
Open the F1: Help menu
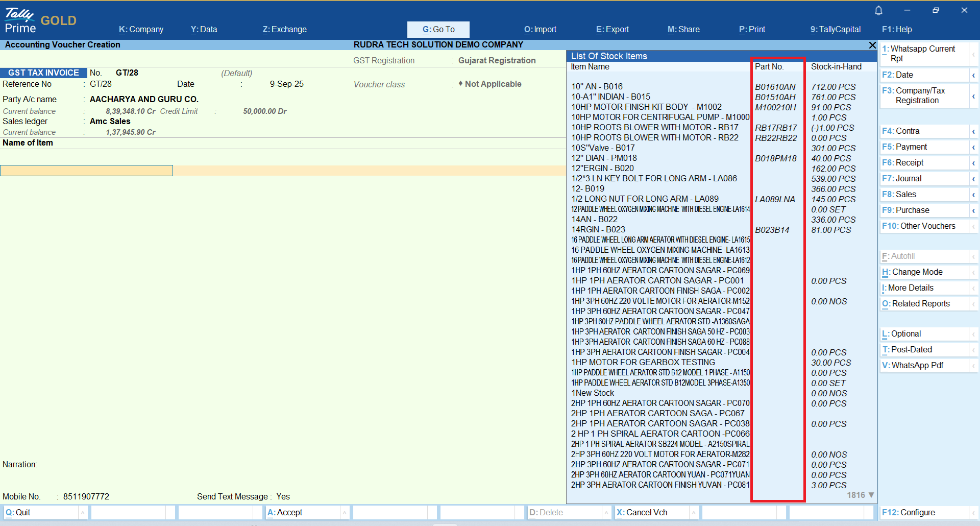click(897, 30)
